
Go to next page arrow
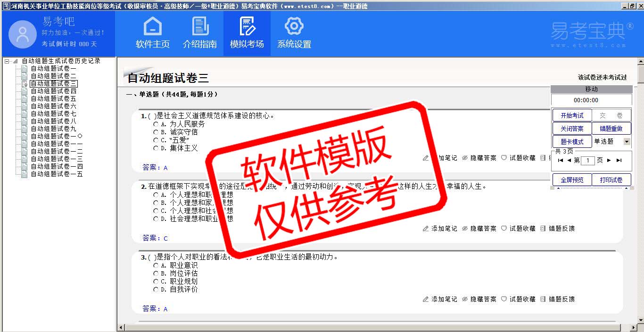609,161
